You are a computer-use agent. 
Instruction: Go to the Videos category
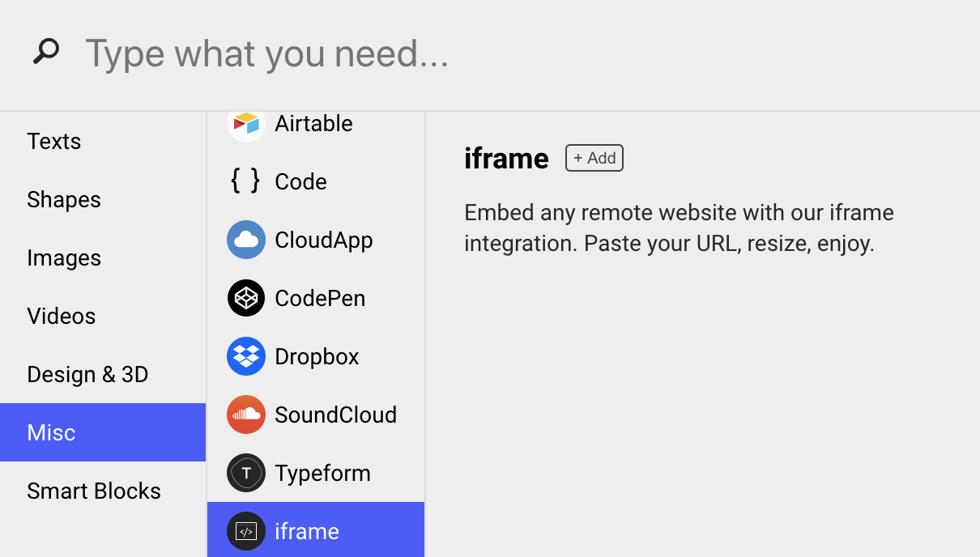tap(62, 317)
